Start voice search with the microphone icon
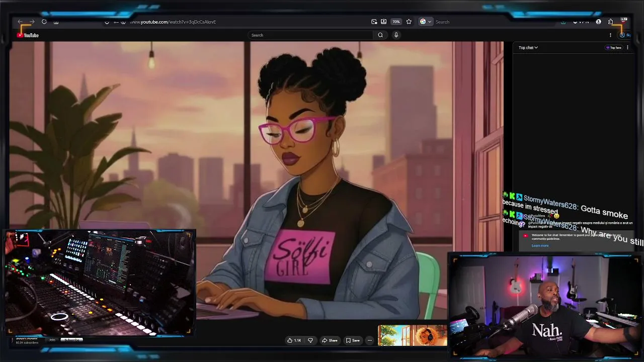The width and height of the screenshot is (644, 362). coord(396,35)
